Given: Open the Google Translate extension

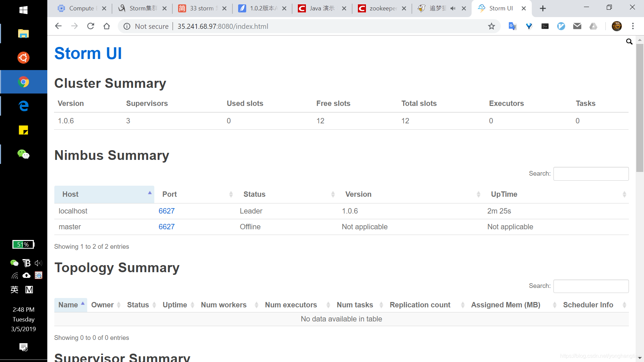Looking at the screenshot, I should [513, 26].
